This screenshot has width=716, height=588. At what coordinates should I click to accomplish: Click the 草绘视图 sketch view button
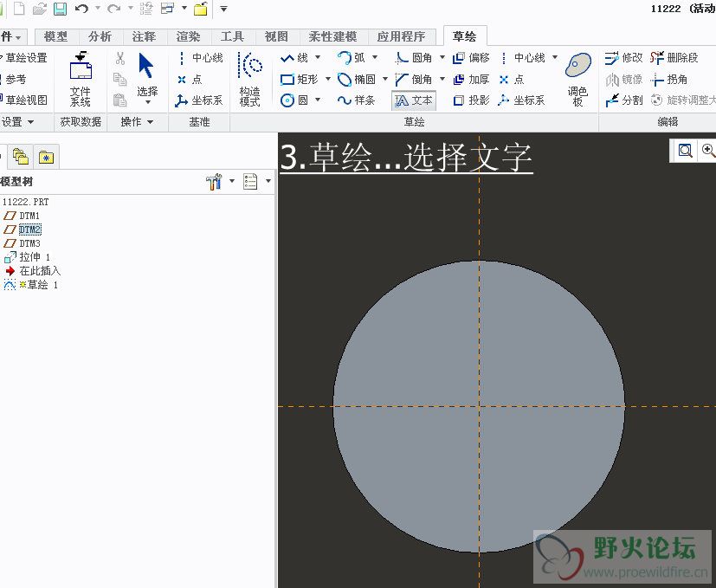(23, 100)
